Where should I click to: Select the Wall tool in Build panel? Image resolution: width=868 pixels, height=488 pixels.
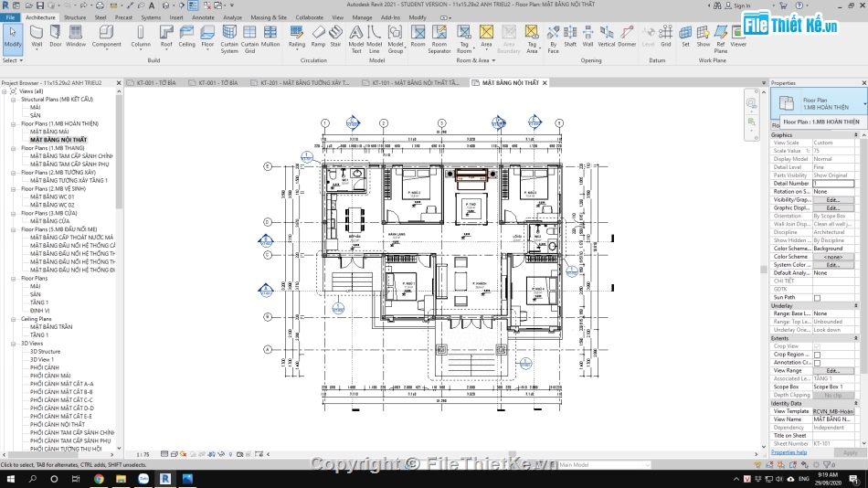(37, 37)
